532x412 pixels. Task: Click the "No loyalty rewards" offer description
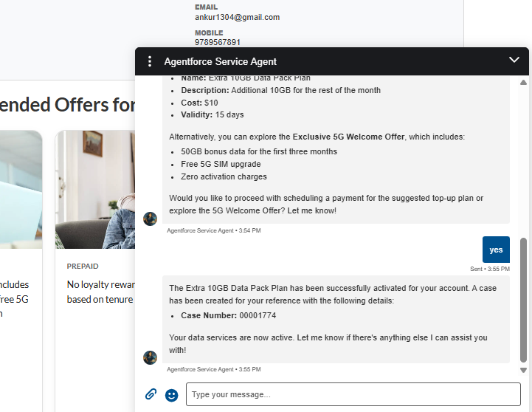100,284
